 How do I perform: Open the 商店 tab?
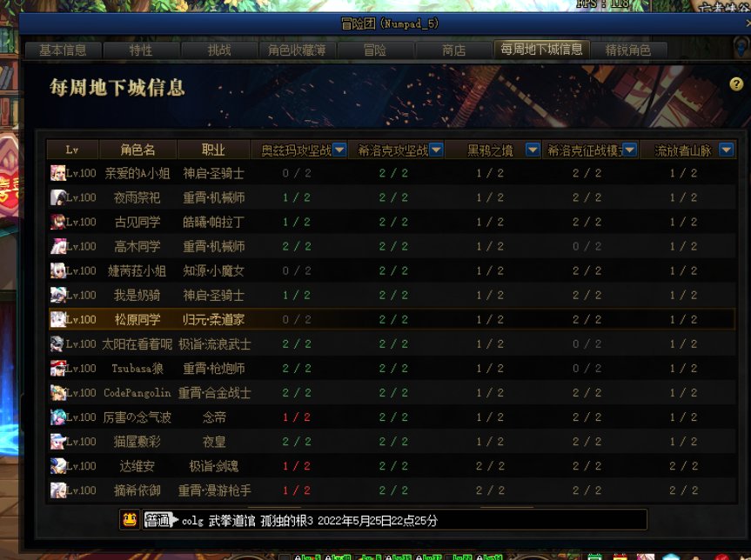(454, 50)
